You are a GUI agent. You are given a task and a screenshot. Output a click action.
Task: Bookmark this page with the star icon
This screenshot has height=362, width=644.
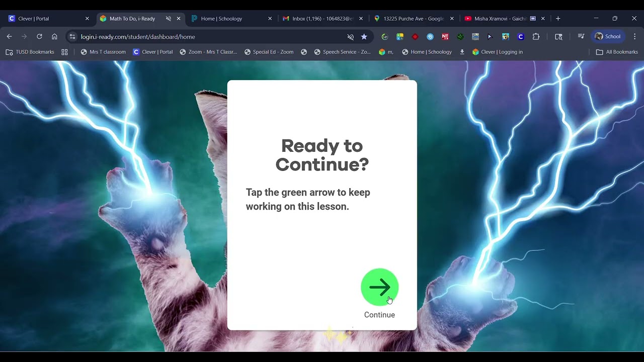(364, 37)
